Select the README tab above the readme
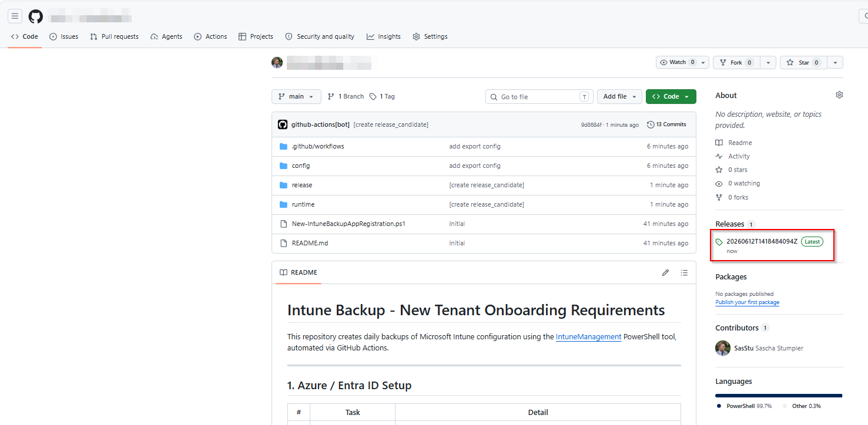This screenshot has height=425, width=868. point(299,272)
